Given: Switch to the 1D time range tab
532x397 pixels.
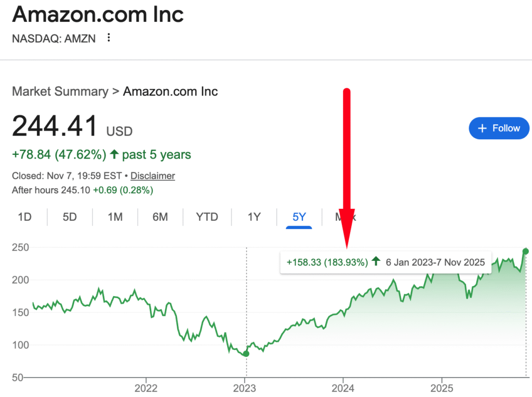Looking at the screenshot, I should [24, 217].
